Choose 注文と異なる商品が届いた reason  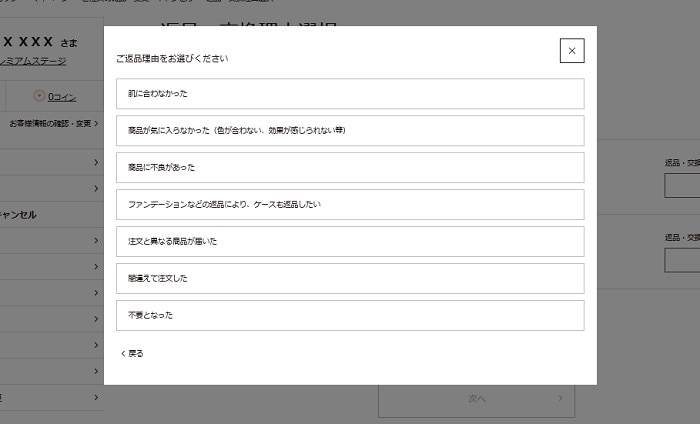[350, 241]
